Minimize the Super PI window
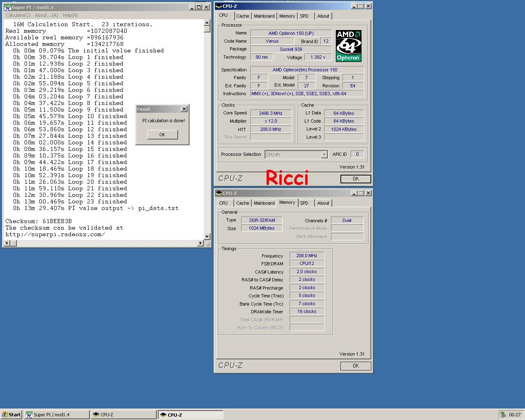Image resolution: width=525 pixels, height=420 pixels. 192,7
